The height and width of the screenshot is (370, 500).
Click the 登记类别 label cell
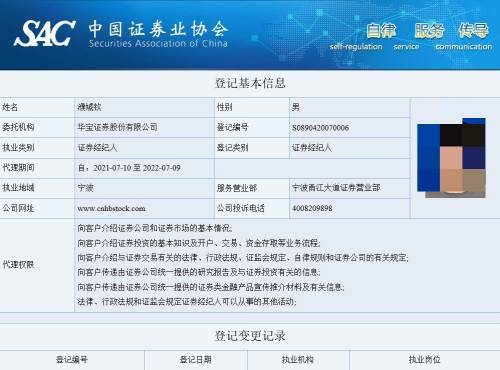[252, 148]
